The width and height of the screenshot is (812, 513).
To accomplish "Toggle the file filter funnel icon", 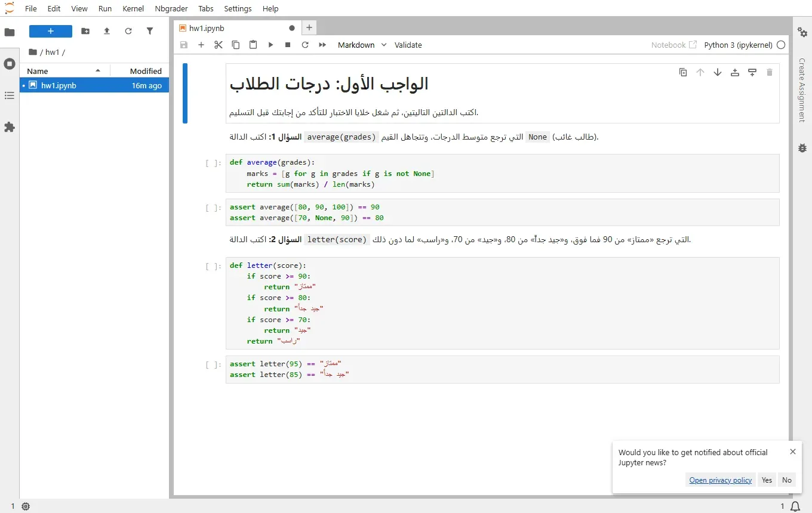I will point(150,31).
